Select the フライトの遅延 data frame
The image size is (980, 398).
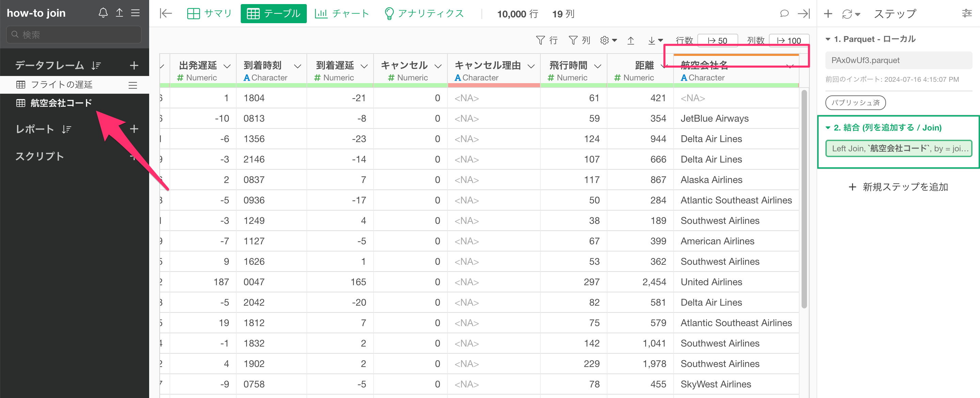point(62,85)
